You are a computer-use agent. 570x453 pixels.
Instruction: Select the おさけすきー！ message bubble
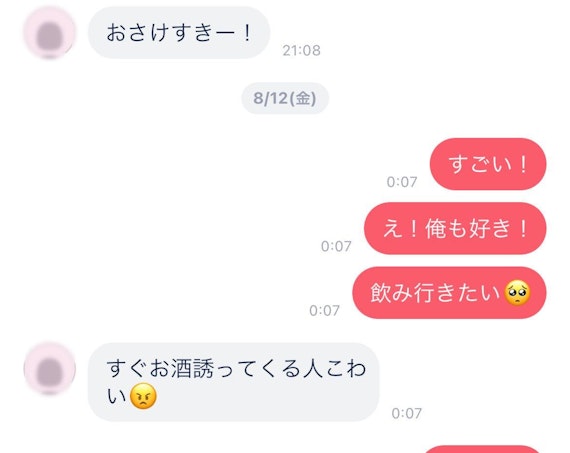(x=179, y=33)
